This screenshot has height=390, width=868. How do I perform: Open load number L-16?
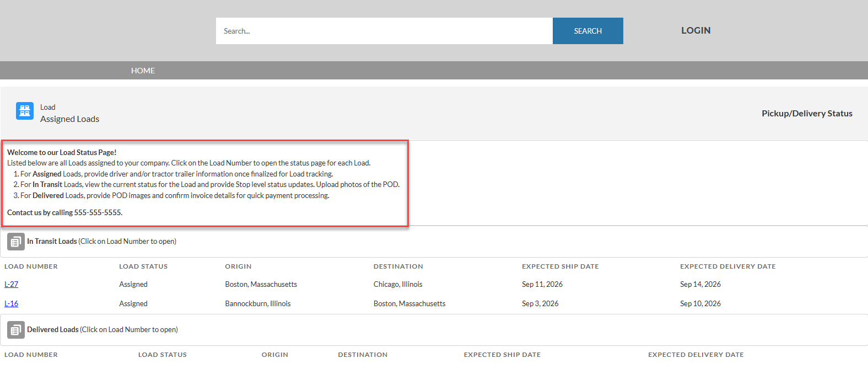[x=11, y=303]
